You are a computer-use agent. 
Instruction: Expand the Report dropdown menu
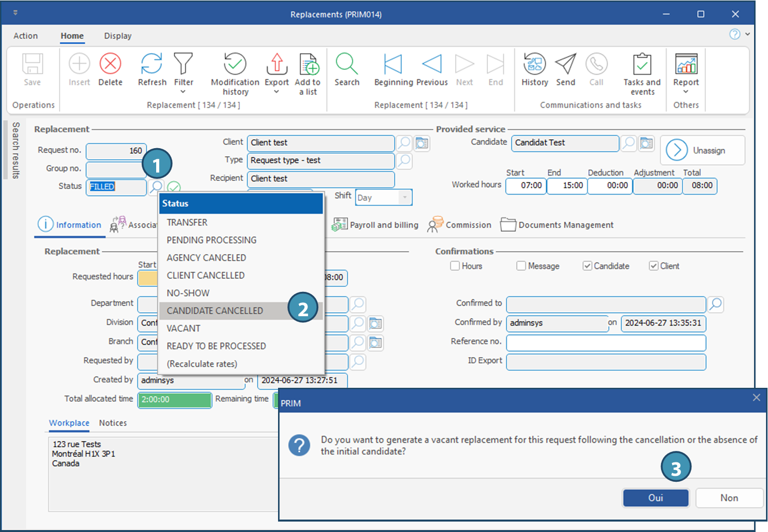[686, 92]
